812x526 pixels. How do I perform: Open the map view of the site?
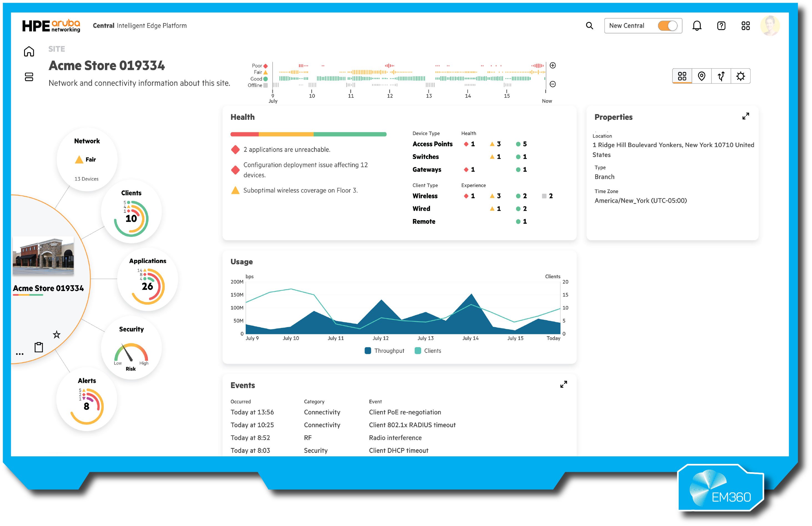click(702, 76)
